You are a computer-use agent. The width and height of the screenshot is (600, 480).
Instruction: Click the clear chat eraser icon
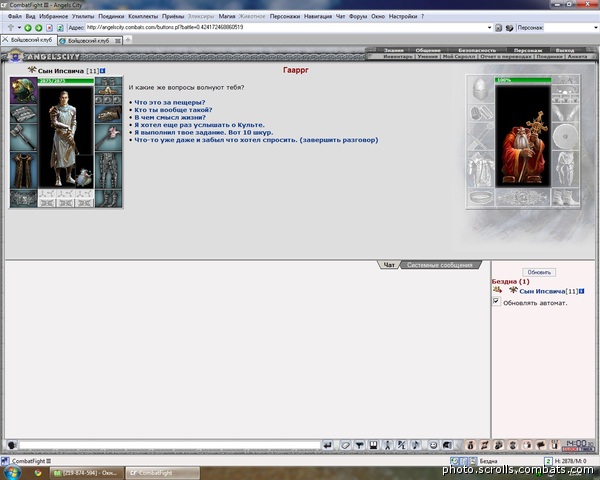click(345, 445)
